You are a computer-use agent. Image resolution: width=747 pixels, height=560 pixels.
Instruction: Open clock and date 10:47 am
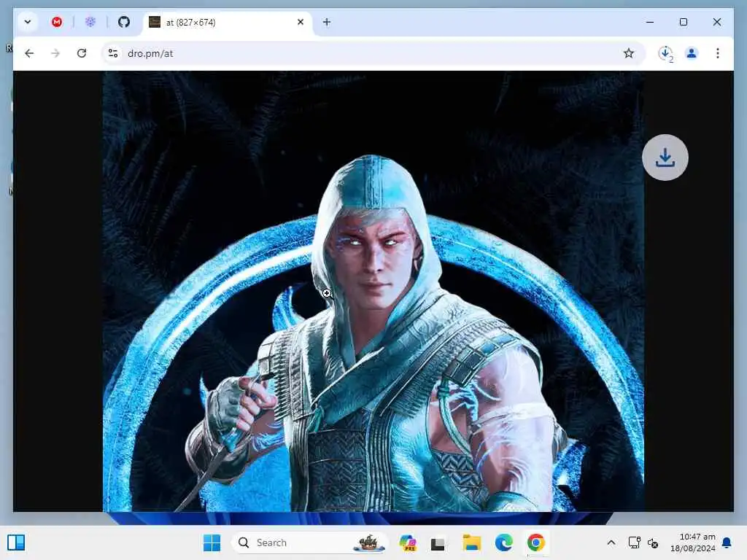pyautogui.click(x=693, y=542)
